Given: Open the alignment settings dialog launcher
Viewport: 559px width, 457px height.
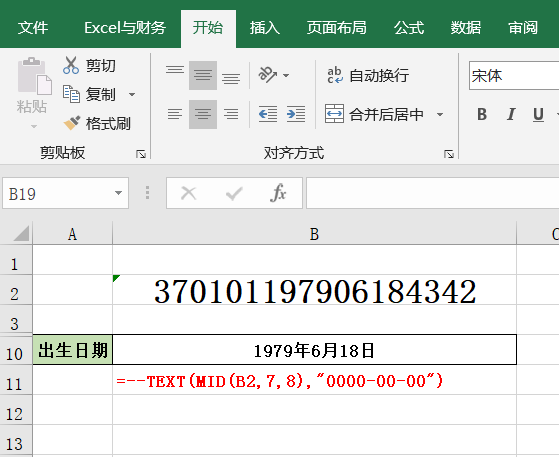Looking at the screenshot, I should pos(449,154).
